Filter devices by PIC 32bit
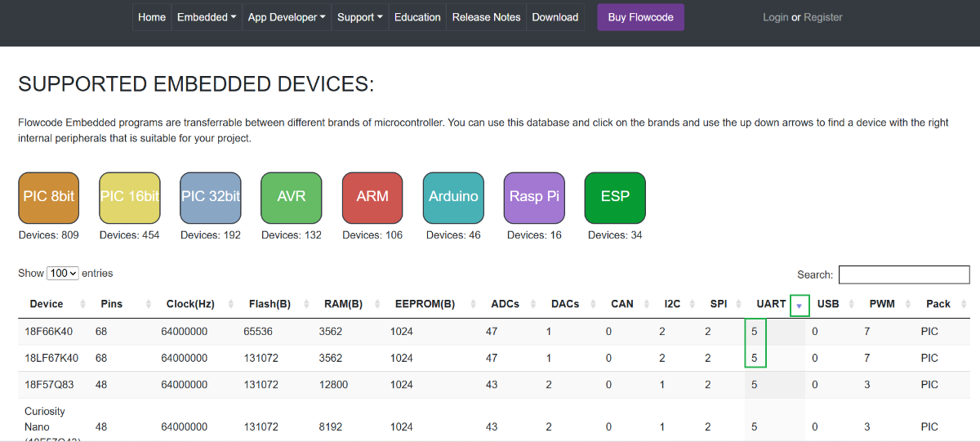980x442 pixels. click(210, 198)
